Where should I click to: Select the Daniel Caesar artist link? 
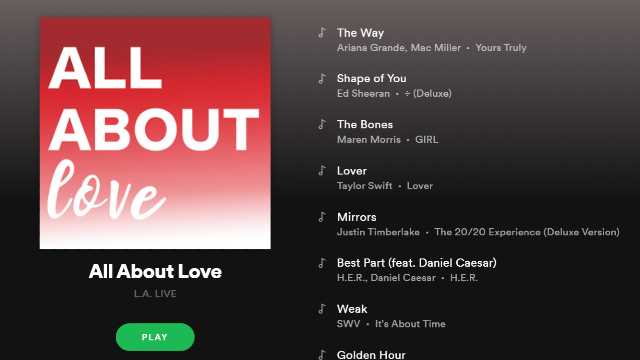pyautogui.click(x=403, y=278)
